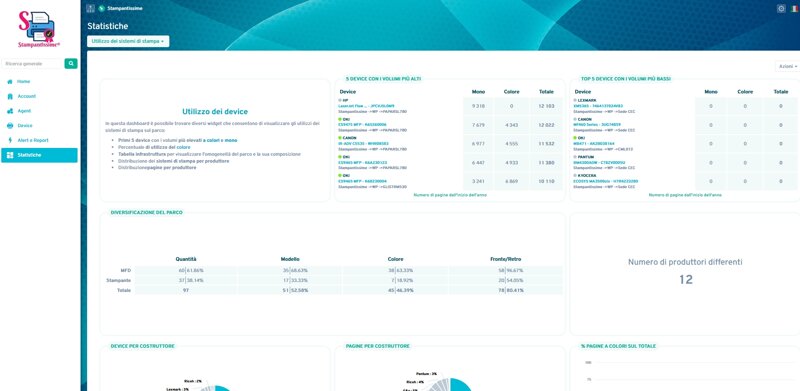Click the green search magnifier button
The width and height of the screenshot is (800, 391).
tap(71, 63)
